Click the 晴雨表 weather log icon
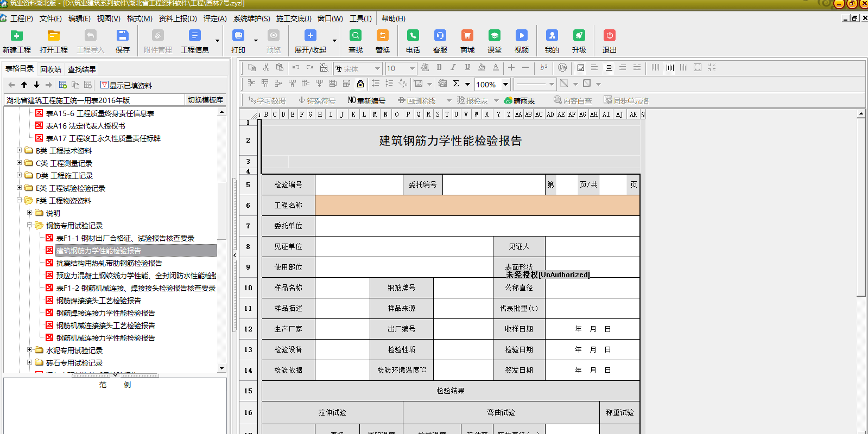868x434 pixels. (519, 100)
